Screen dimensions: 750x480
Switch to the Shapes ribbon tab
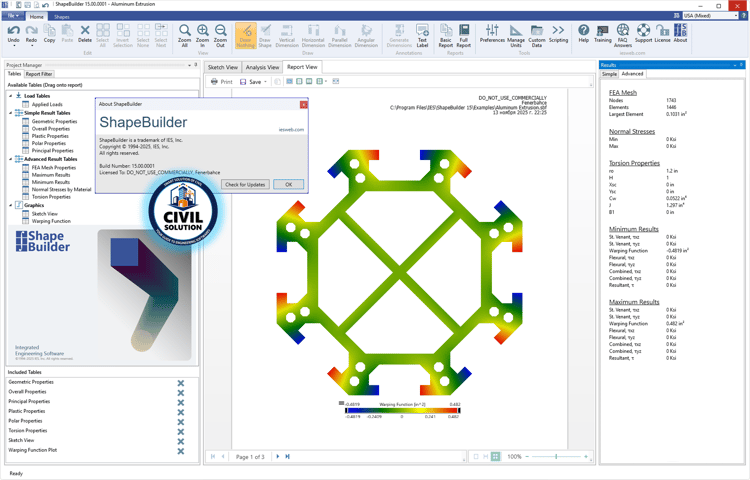tap(62, 16)
